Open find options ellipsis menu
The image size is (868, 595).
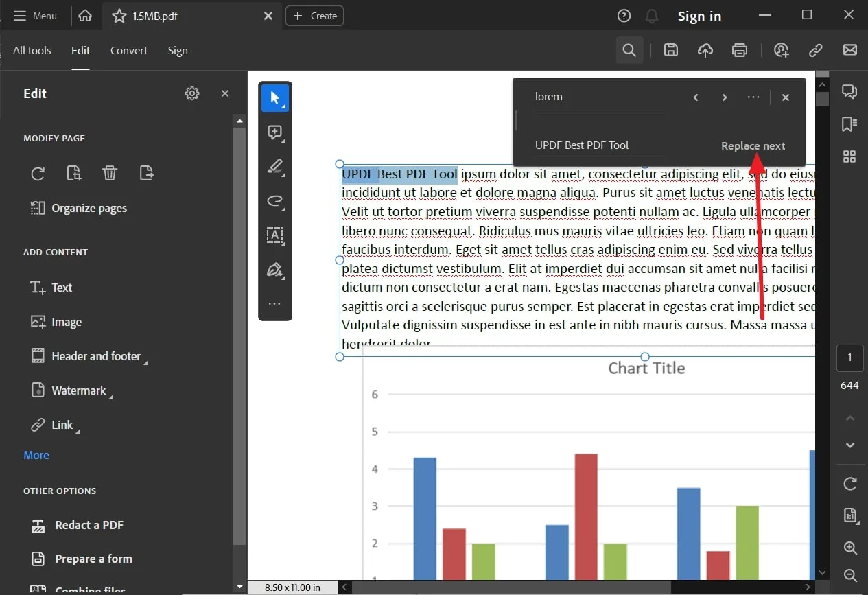753,97
